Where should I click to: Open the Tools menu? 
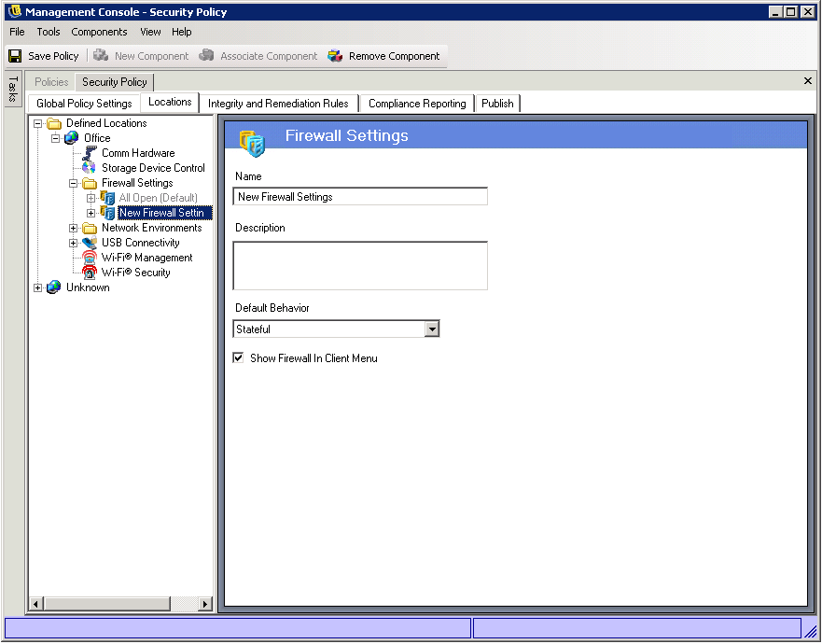point(49,32)
